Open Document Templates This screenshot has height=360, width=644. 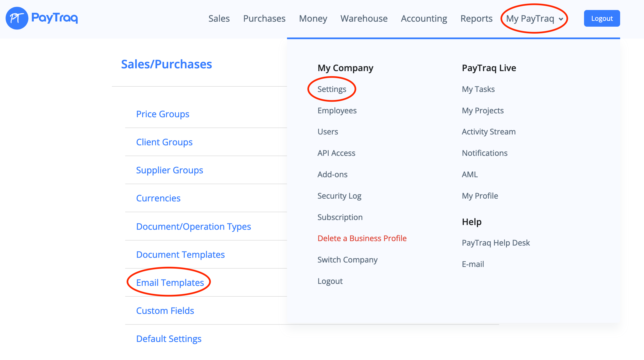click(x=180, y=254)
